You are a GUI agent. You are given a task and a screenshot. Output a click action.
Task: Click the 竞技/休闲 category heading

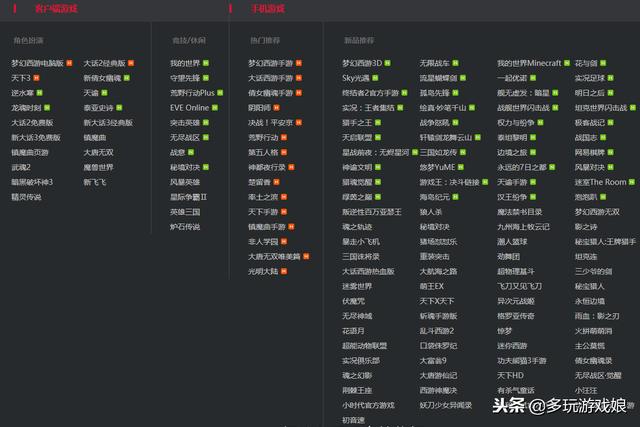tap(189, 40)
